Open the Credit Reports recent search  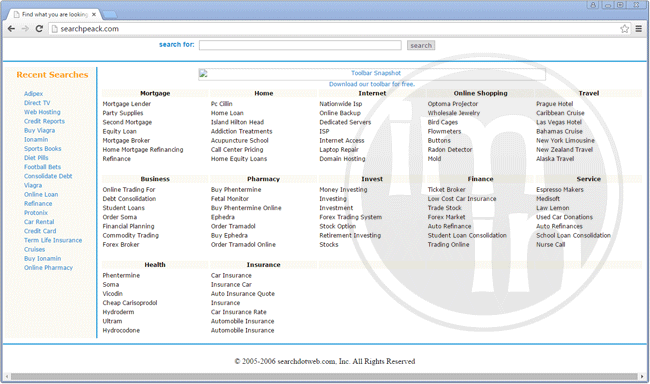pyautogui.click(x=44, y=121)
